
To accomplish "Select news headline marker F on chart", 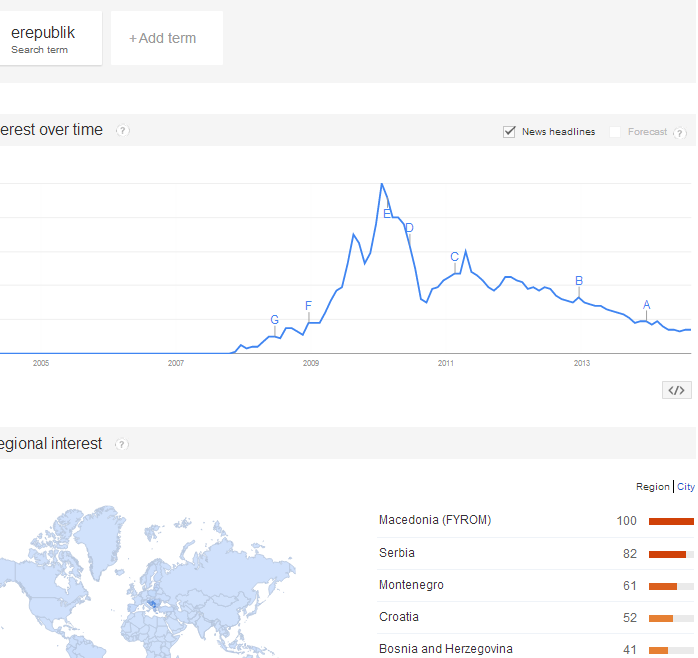I will click(308, 306).
